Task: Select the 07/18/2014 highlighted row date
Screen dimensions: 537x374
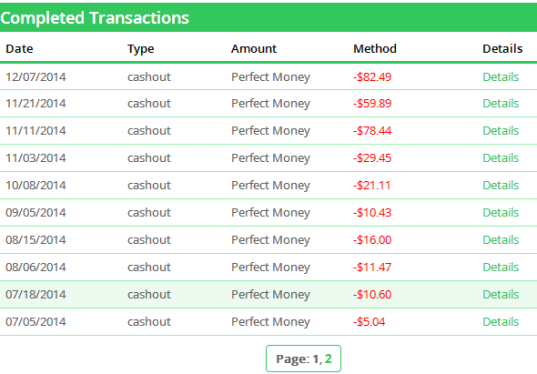Action: [36, 294]
